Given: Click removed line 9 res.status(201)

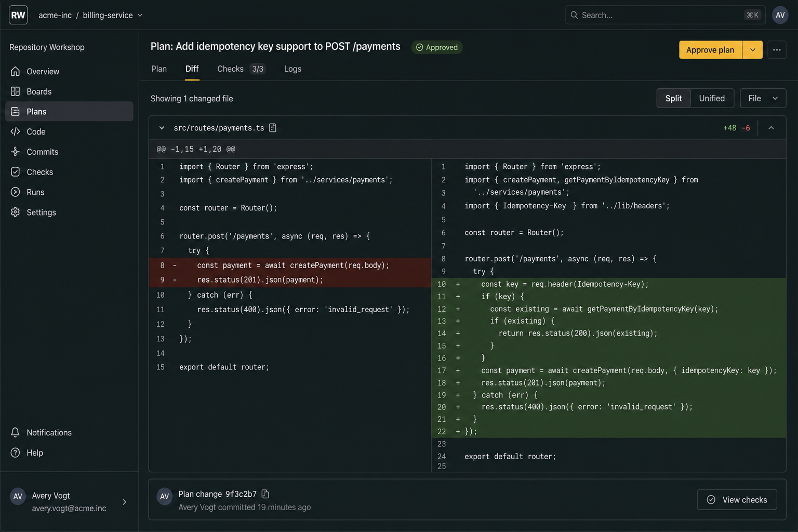Looking at the screenshot, I should [290, 280].
